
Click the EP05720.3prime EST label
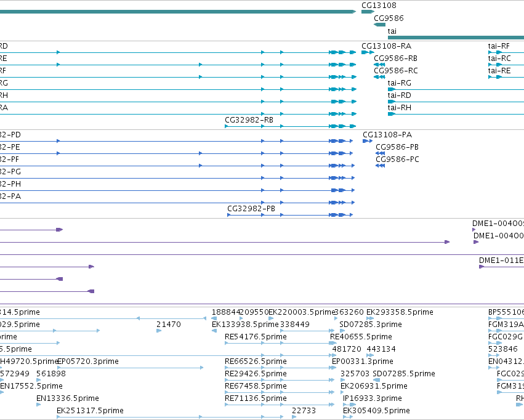tap(88, 361)
